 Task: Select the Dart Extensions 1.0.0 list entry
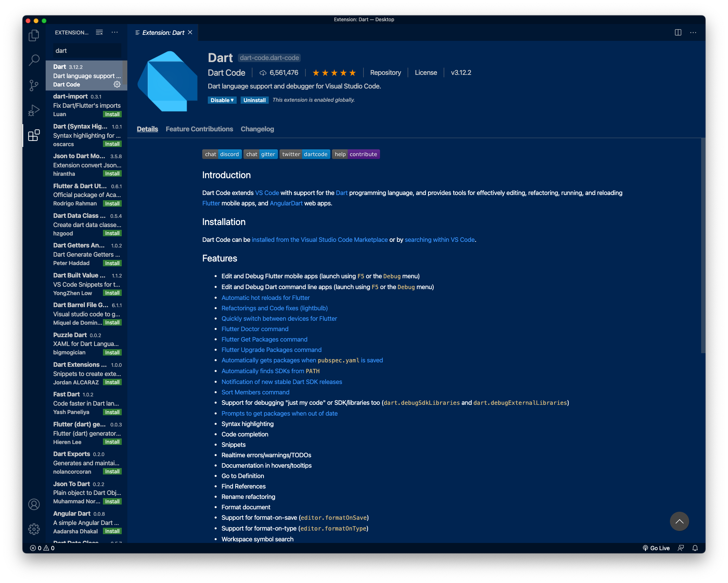(x=86, y=374)
